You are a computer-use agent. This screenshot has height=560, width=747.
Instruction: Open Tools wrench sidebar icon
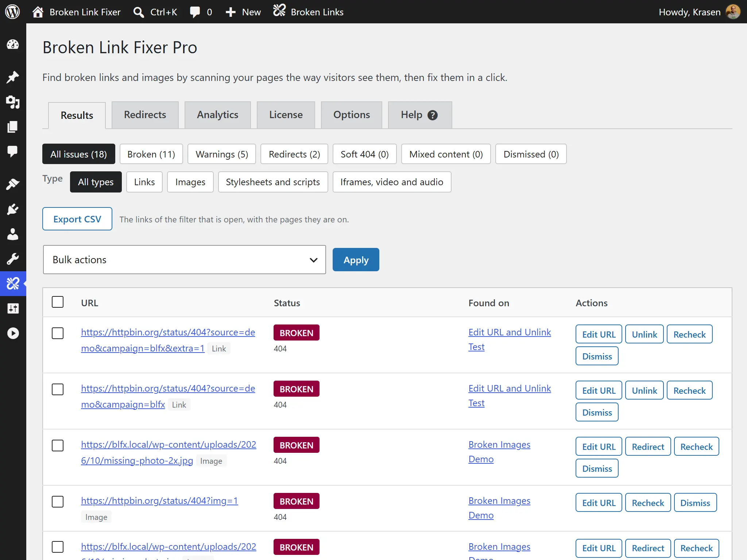(13, 259)
